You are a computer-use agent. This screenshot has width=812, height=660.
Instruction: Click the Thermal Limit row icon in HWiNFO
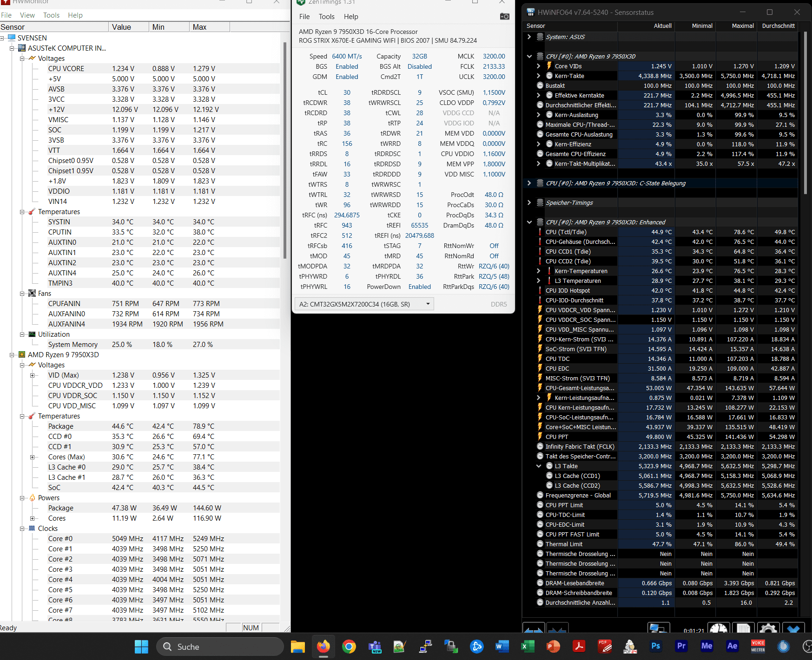tap(540, 544)
